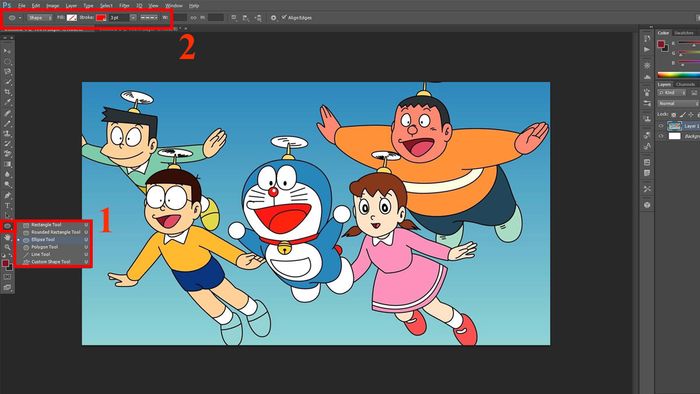This screenshot has height=394, width=700.
Task: Toggle pixel layer filter in Layers panel
Action: [x=694, y=93]
